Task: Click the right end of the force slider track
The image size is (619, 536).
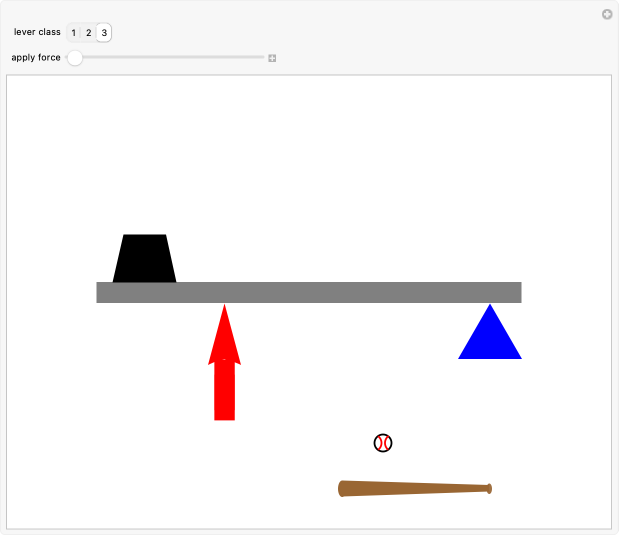Action: 262,58
